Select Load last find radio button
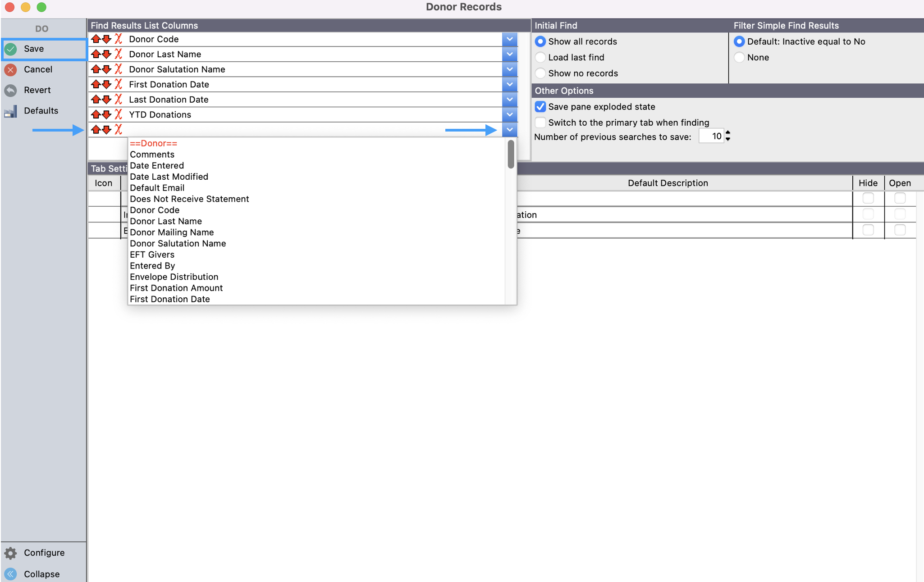The width and height of the screenshot is (924, 582). 540,57
